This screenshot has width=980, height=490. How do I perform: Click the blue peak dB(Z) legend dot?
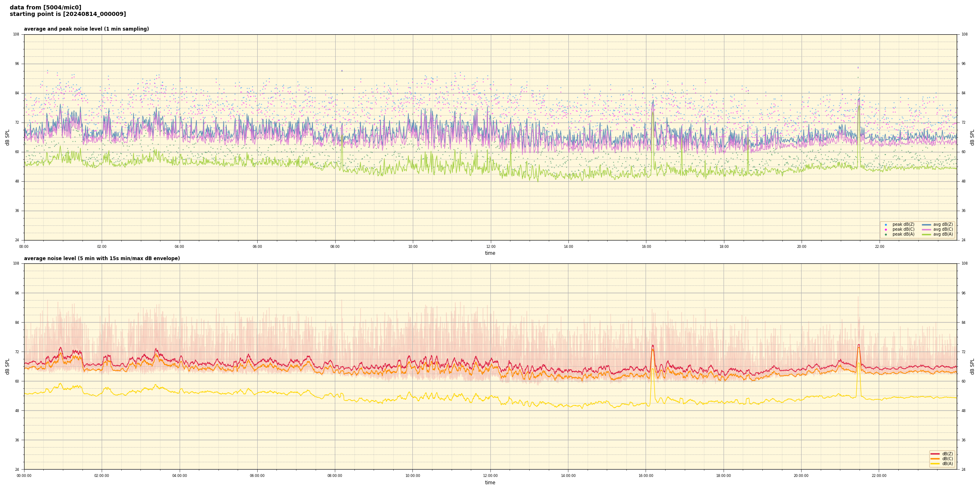[x=886, y=225]
